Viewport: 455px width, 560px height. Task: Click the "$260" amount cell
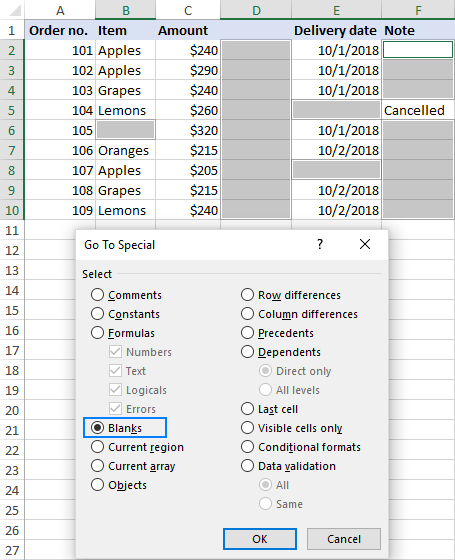click(188, 110)
